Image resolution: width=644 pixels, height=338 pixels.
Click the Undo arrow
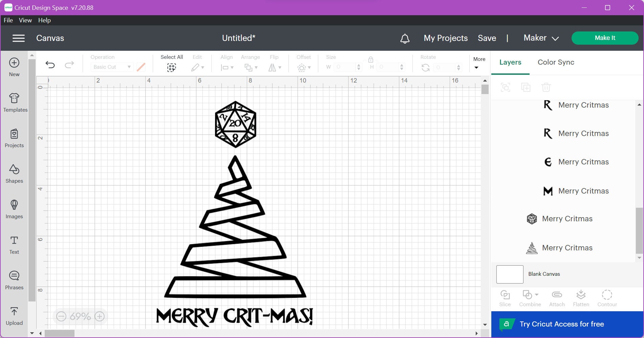click(50, 64)
